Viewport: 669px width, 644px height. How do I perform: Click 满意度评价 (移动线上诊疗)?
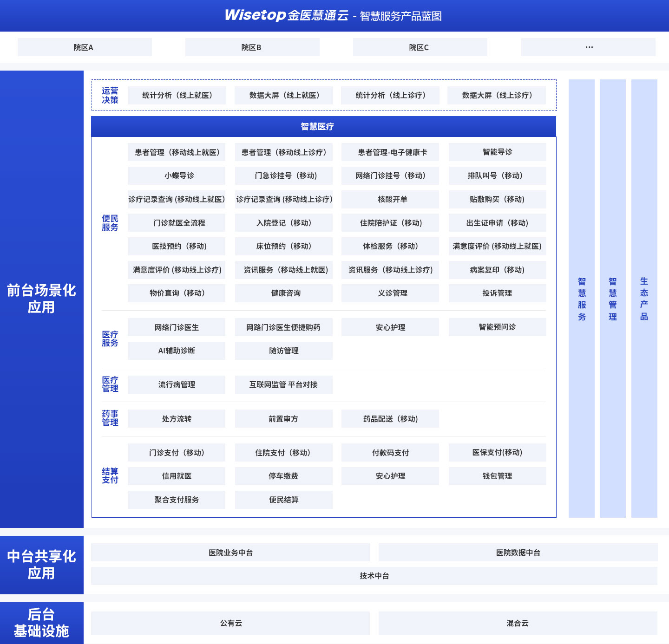click(177, 270)
